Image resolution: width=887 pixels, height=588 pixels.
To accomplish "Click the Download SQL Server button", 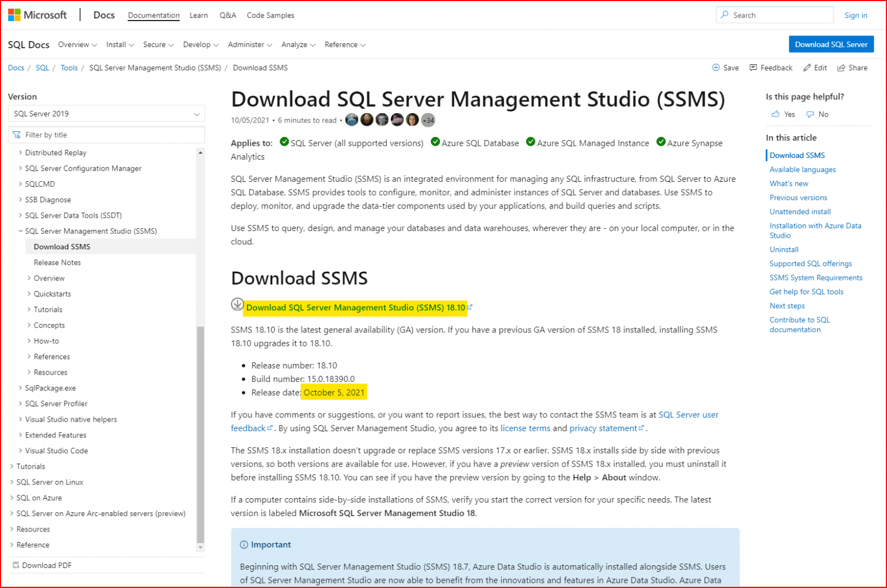I will pos(831,44).
